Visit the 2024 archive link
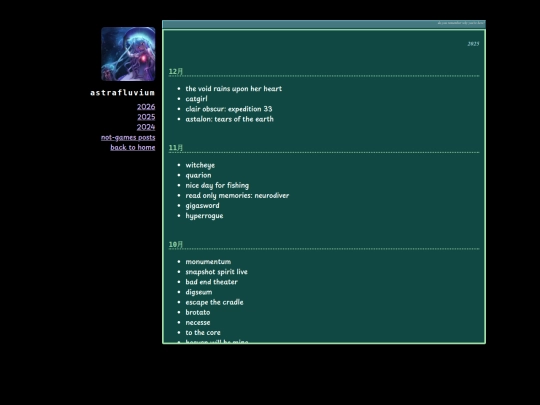 [146, 127]
